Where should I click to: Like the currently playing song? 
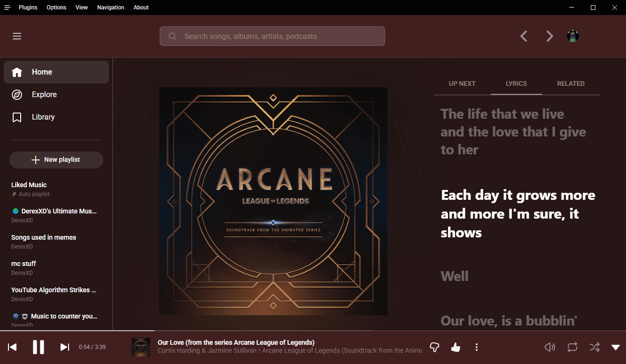[456, 347]
